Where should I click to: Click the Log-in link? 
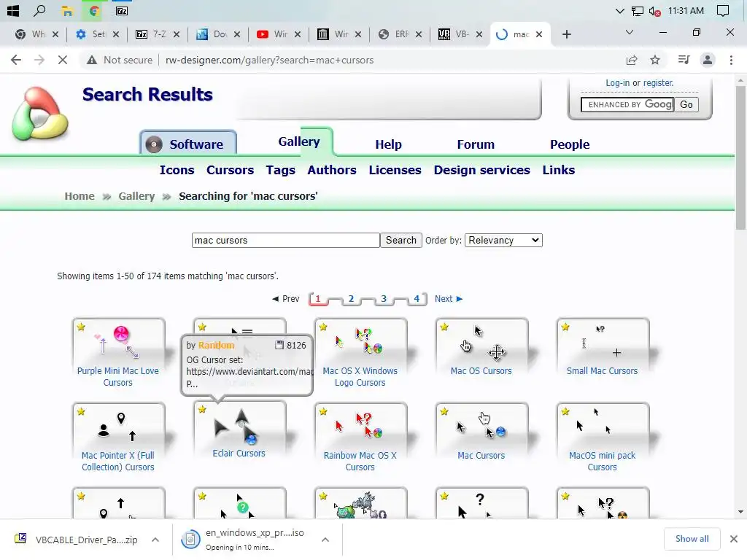(x=617, y=83)
